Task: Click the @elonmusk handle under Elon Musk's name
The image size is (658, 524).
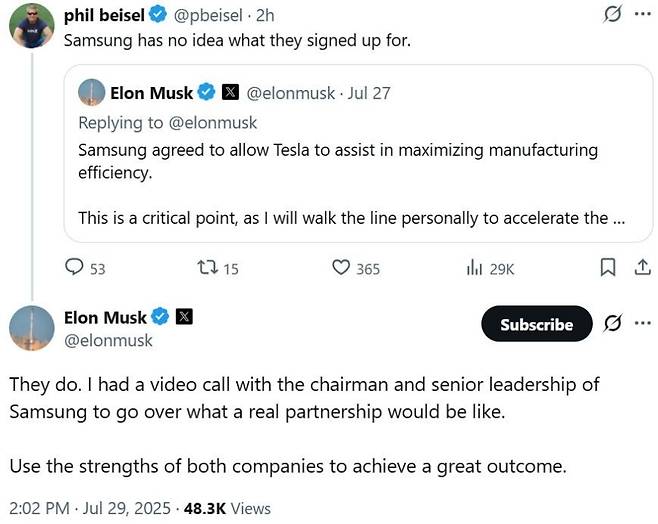Action: 108,340
